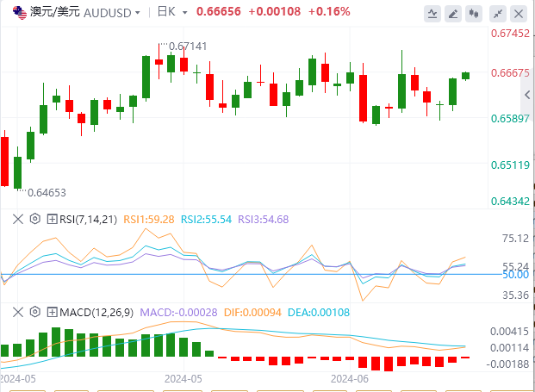Select the drawing pencil tool icon

tap(453, 14)
